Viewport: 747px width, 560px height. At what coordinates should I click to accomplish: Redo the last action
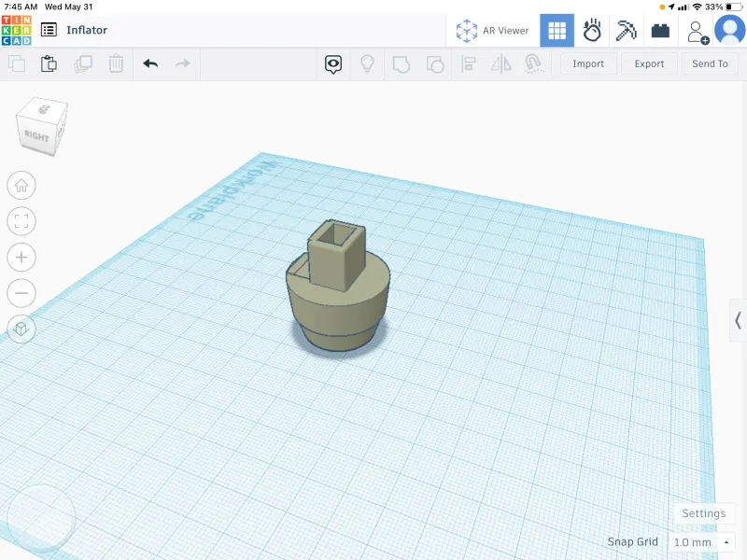pyautogui.click(x=182, y=63)
